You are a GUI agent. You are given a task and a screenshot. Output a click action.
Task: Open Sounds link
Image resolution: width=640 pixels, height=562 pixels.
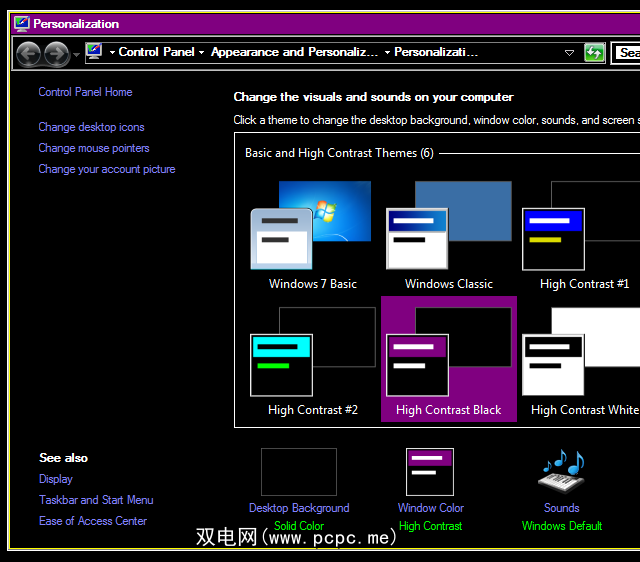[562, 508]
